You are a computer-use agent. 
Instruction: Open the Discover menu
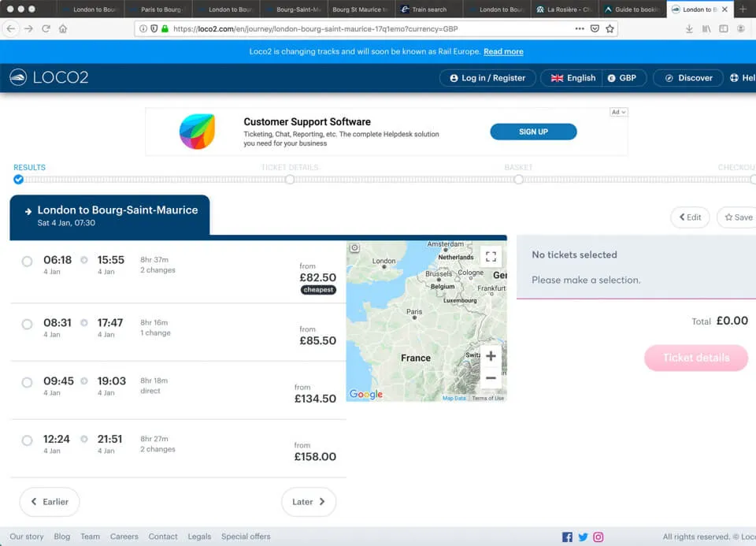[x=688, y=78]
